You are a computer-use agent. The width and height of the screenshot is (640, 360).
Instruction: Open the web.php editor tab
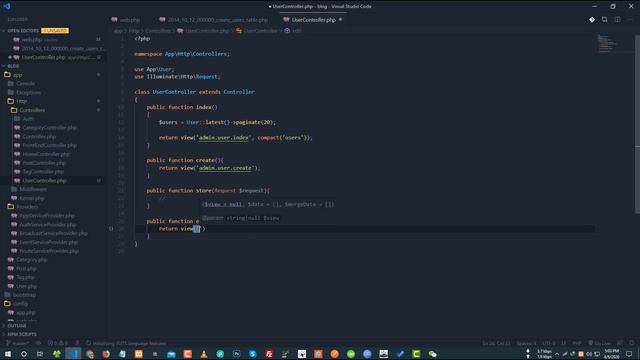coord(126,20)
